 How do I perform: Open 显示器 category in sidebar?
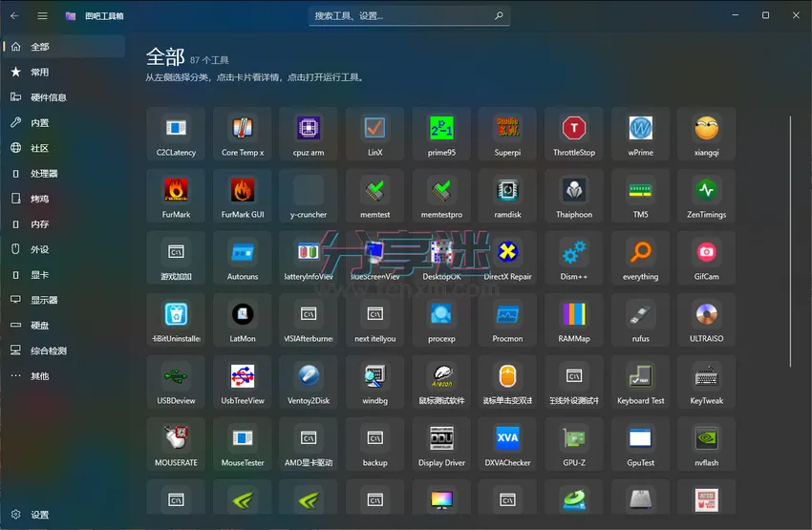pyautogui.click(x=64, y=300)
